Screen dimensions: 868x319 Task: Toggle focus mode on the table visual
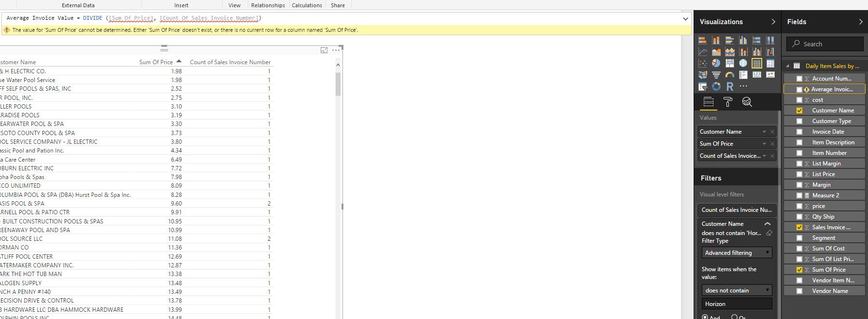[324, 50]
